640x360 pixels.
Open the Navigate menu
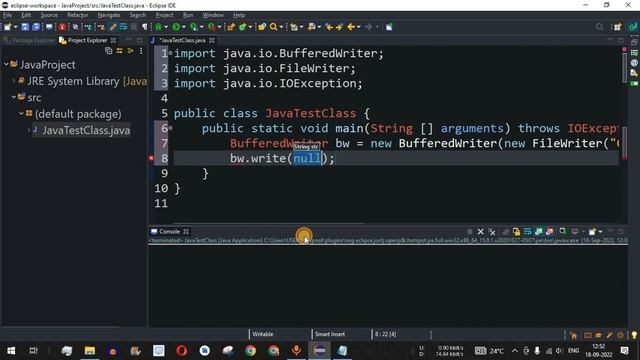[109, 15]
